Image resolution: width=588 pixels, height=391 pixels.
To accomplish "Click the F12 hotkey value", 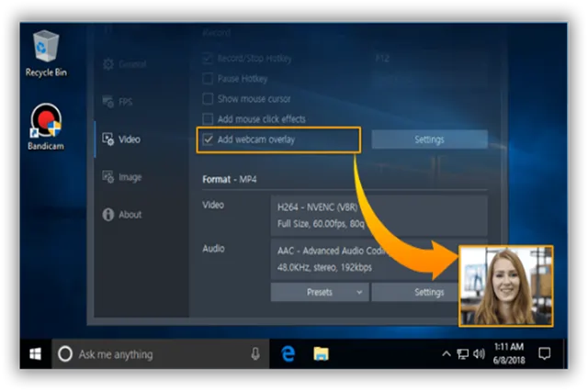I will coord(382,59).
